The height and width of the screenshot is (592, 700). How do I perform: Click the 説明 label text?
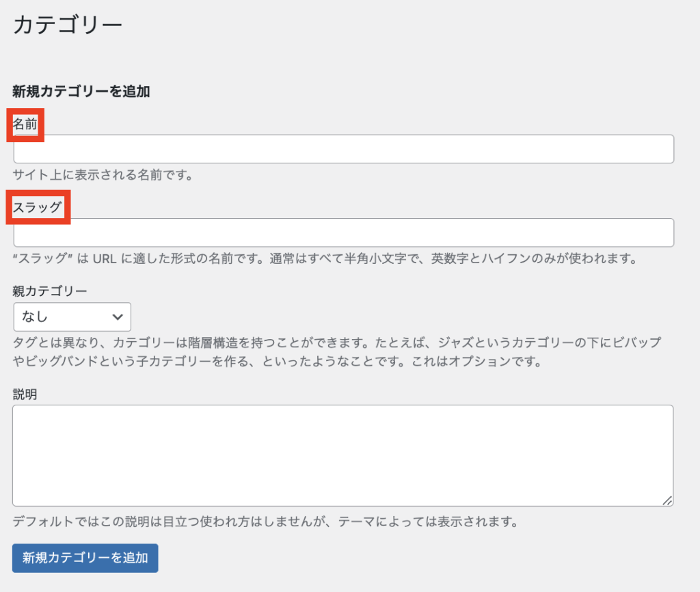(x=25, y=394)
